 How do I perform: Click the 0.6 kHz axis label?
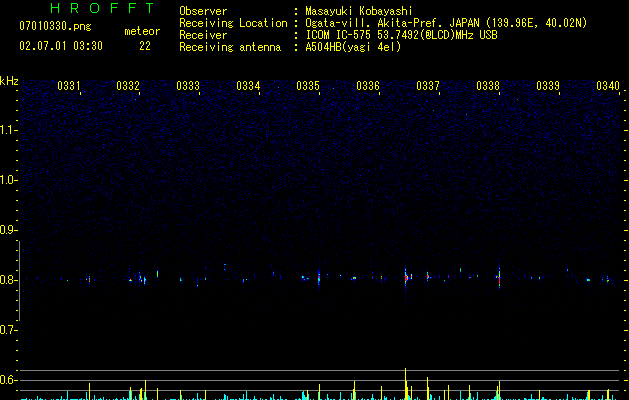click(x=8, y=380)
